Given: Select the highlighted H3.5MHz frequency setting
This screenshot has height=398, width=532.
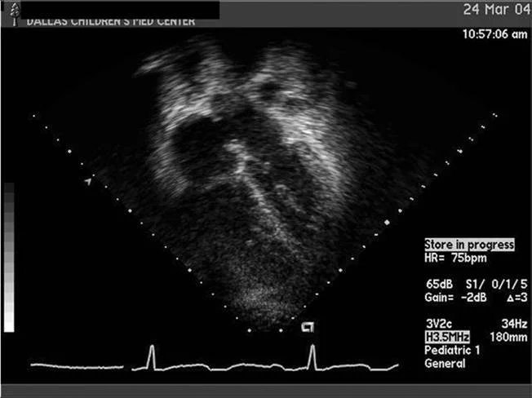Looking at the screenshot, I should [447, 337].
